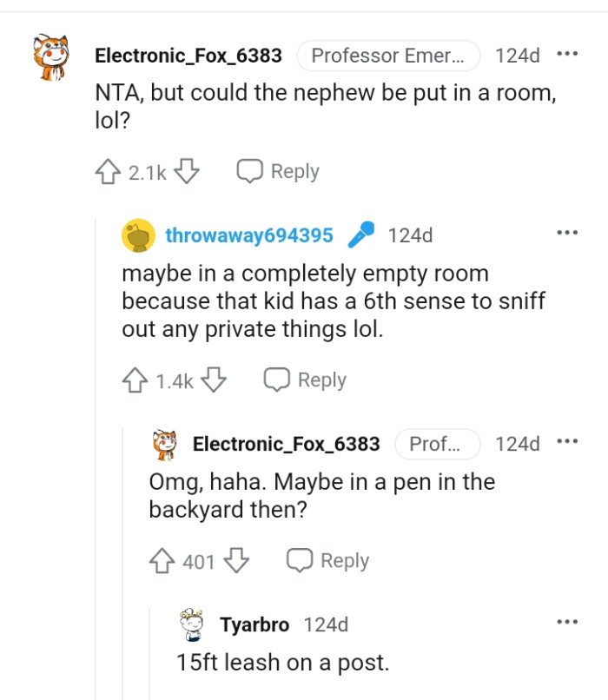Screen dimensions: 608x700
Task: Open Tyarbro's profile via username
Action: 256,624
